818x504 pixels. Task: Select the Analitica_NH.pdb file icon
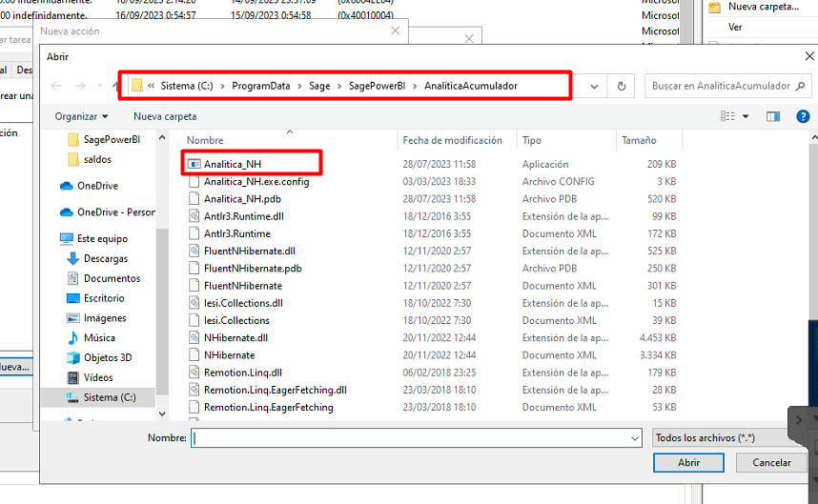coord(194,198)
